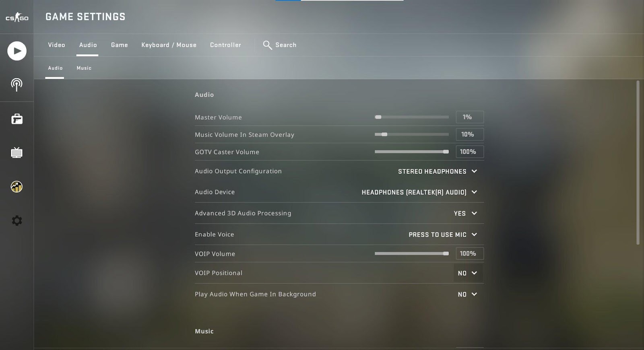Click the Music Volume In Steam Overlay label
This screenshot has height=350, width=644.
pyautogui.click(x=244, y=135)
